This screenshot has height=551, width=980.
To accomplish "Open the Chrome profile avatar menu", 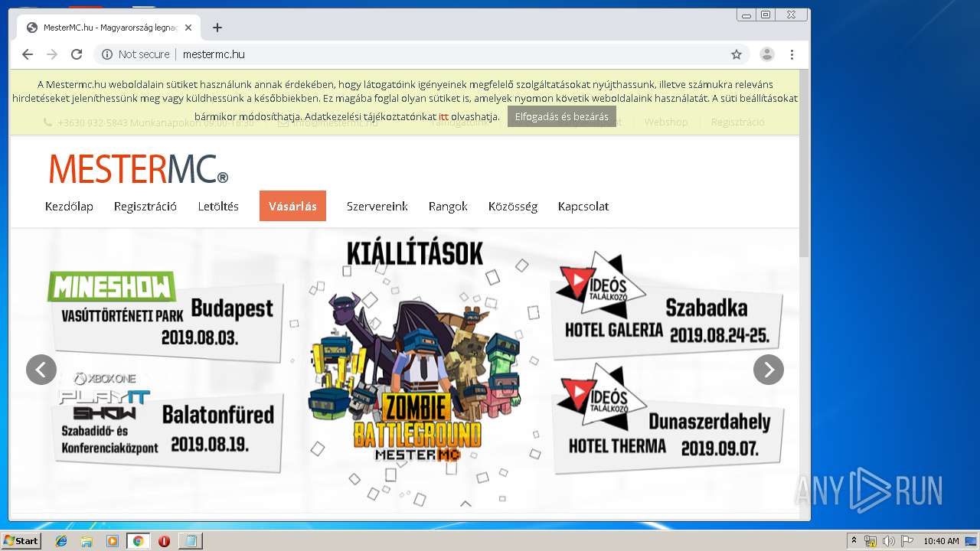I will coord(766,54).
